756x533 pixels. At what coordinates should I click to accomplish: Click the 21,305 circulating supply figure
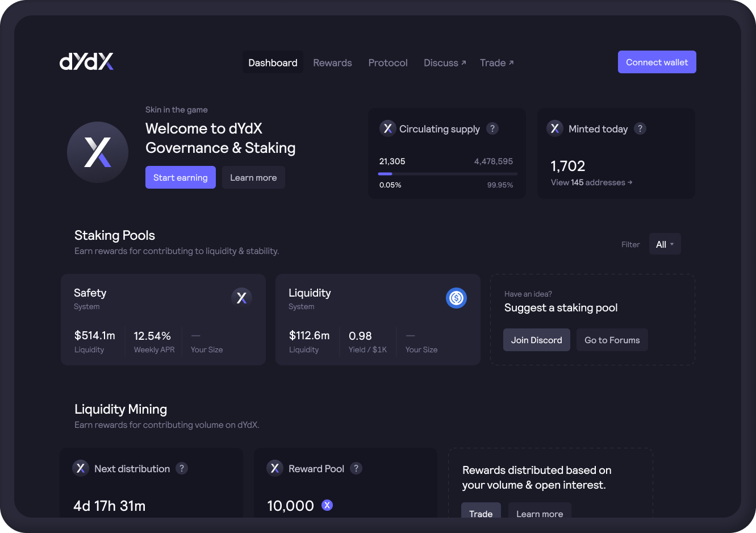392,161
